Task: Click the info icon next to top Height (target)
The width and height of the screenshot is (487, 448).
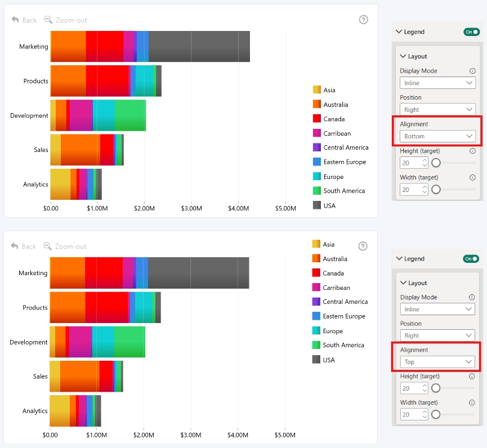Action: coord(472,151)
